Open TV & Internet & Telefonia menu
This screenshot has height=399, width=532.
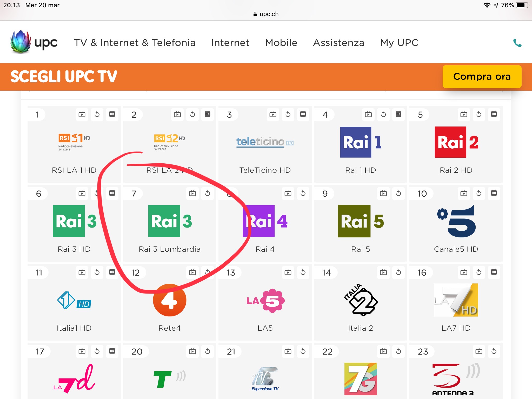(135, 43)
